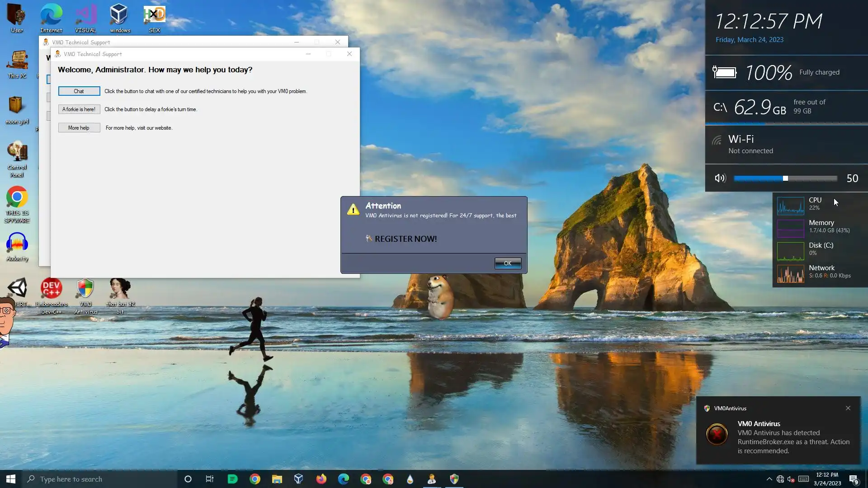Click the VM0 Antivirus shield taskbar icon
The height and width of the screenshot is (488, 868).
(454, 479)
